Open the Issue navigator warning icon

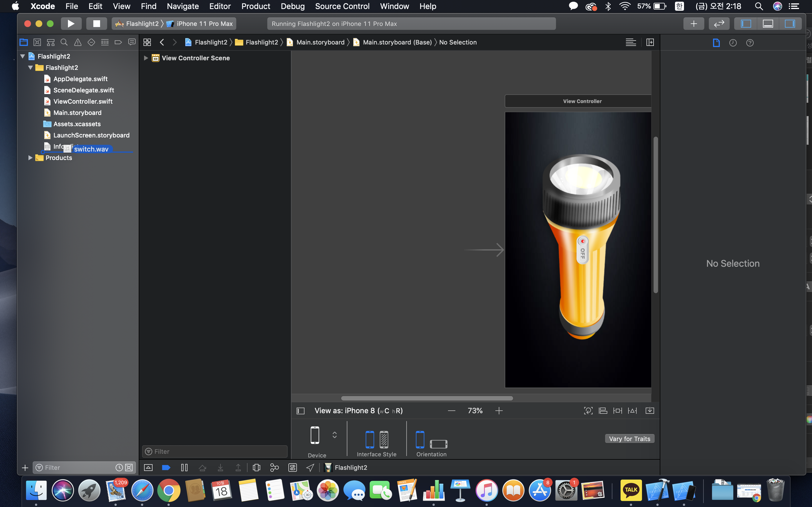78,42
